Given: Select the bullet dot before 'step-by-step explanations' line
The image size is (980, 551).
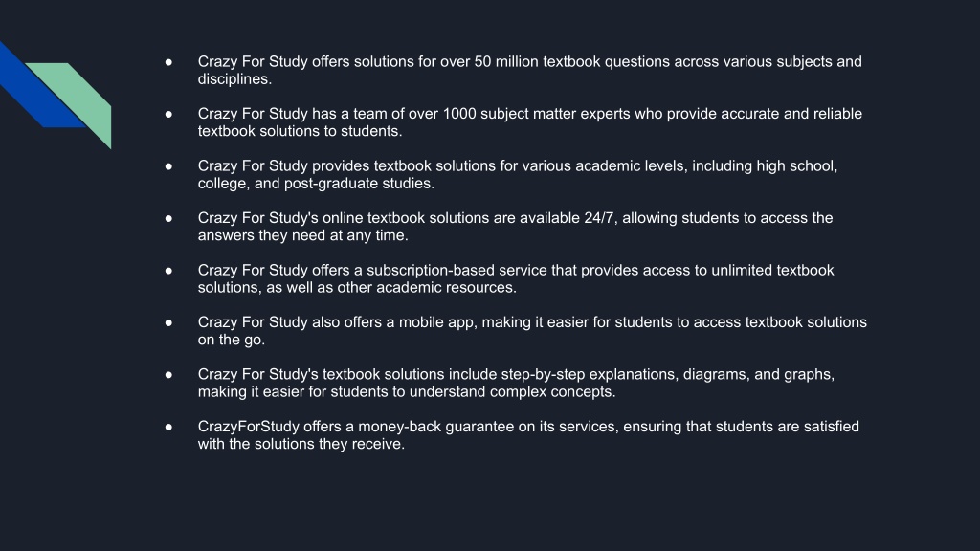Looking at the screenshot, I should pyautogui.click(x=168, y=374).
